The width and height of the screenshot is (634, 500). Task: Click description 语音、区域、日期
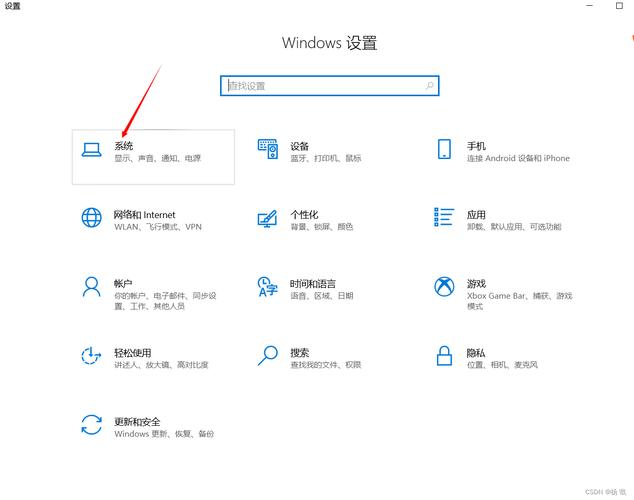click(322, 295)
